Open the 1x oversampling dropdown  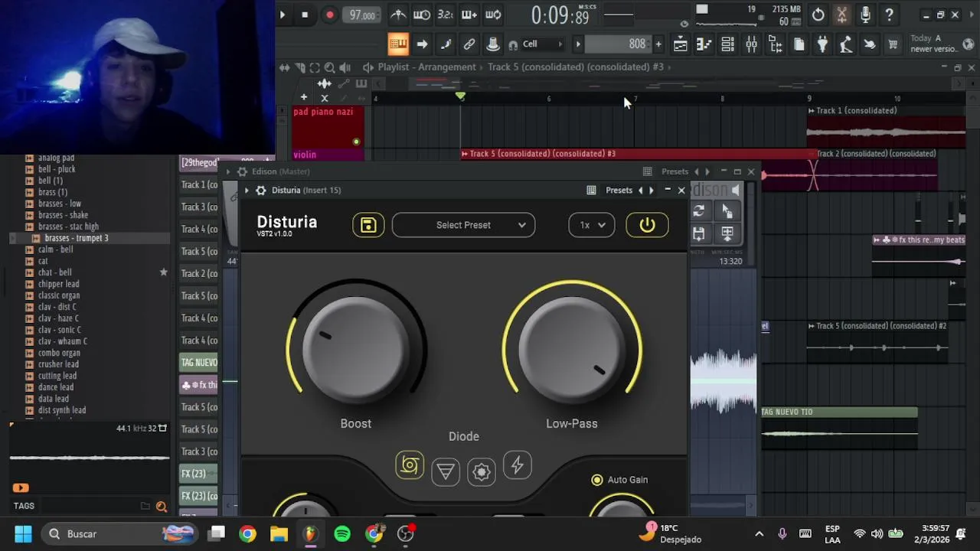pyautogui.click(x=591, y=225)
